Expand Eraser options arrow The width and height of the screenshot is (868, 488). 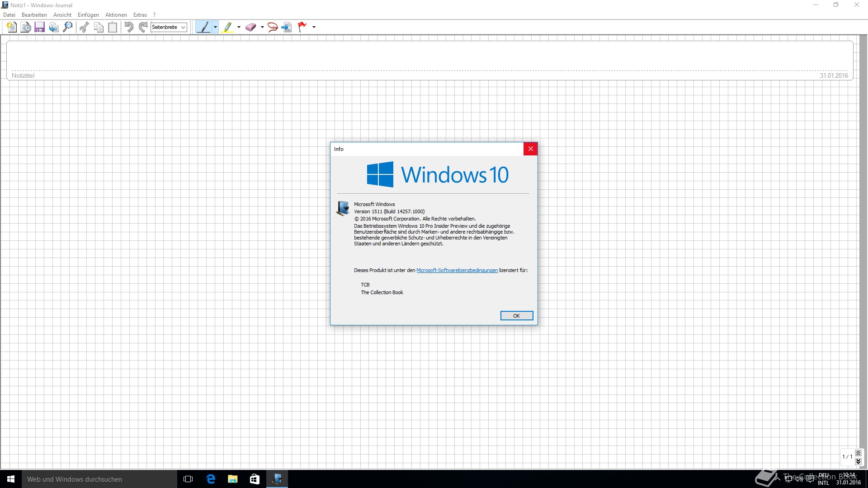click(x=262, y=27)
